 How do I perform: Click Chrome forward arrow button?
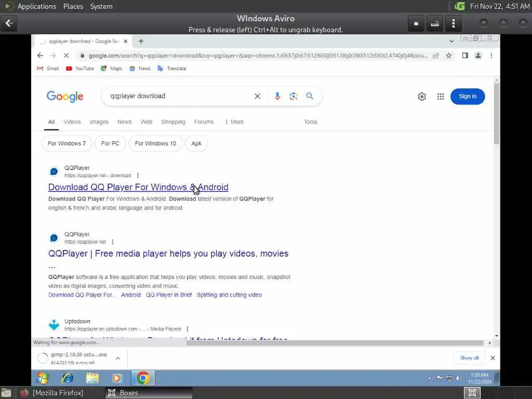pos(53,56)
